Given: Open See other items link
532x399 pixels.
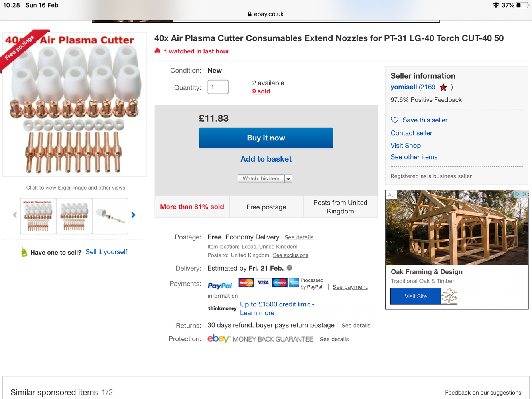Looking at the screenshot, I should [414, 157].
